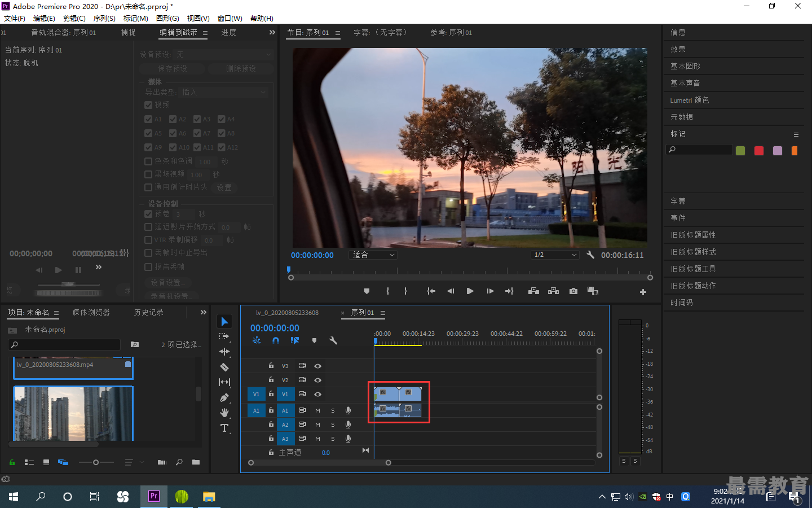Open the 文件(F) menu
Viewport: 812px width, 508px height.
point(15,18)
